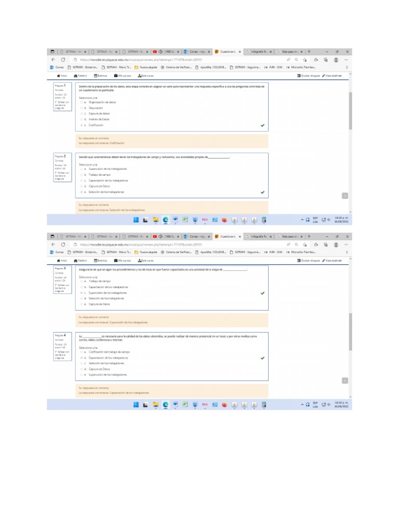
Task: Open Excel on taskbar below Pregunta 4
Action: pyautogui.click(x=185, y=405)
